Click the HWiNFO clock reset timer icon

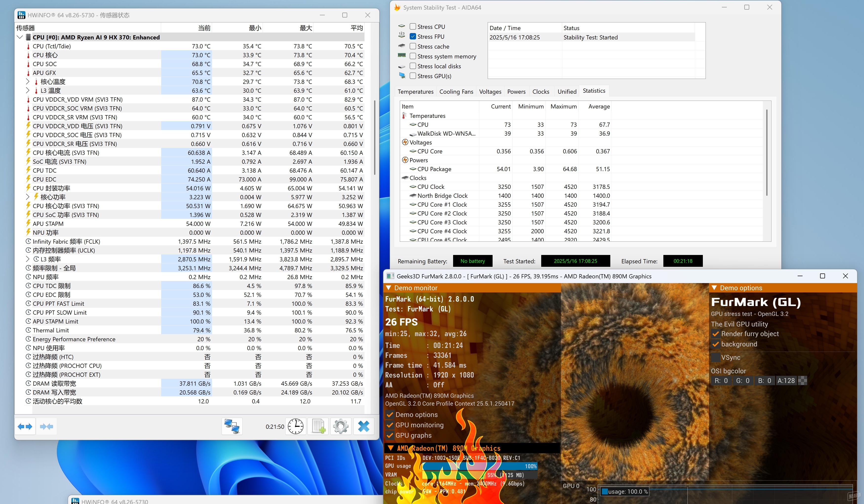tap(296, 427)
